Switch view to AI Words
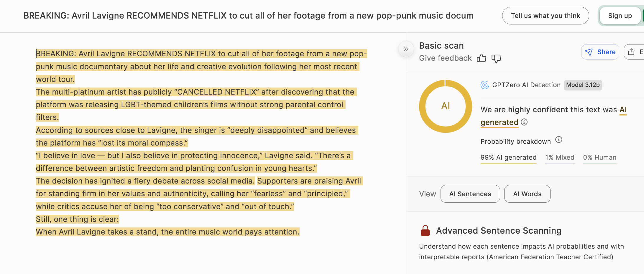This screenshot has width=644, height=274. pyautogui.click(x=527, y=194)
